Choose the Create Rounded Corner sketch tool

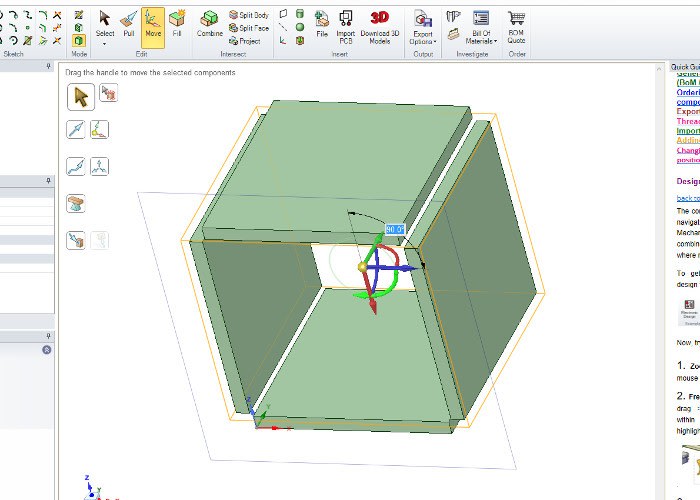pos(42,15)
